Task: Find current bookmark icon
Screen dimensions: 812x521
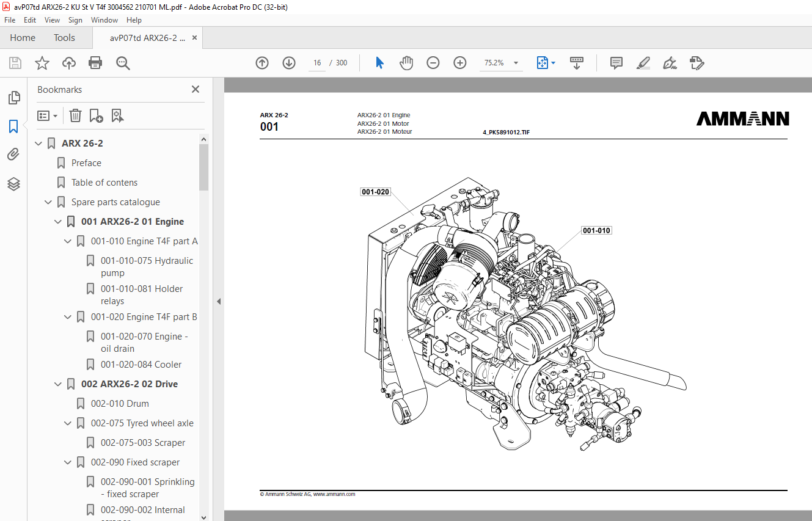Action: pyautogui.click(x=117, y=115)
